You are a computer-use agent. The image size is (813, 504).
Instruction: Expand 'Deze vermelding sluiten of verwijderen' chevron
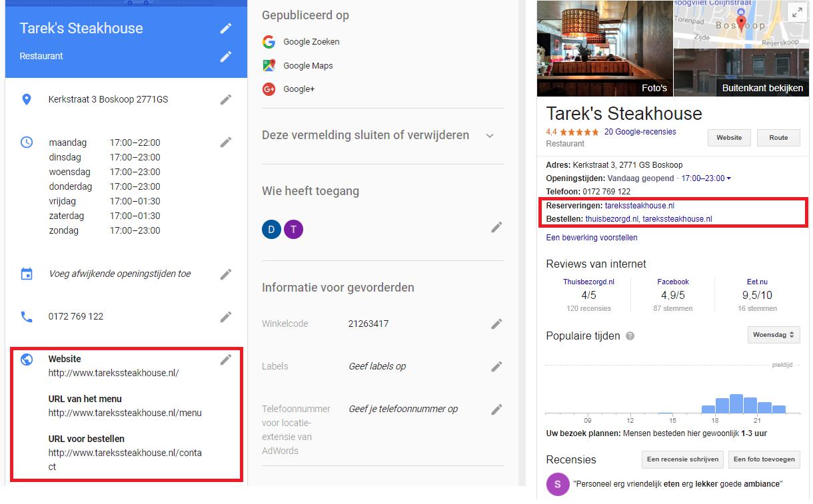pos(490,136)
